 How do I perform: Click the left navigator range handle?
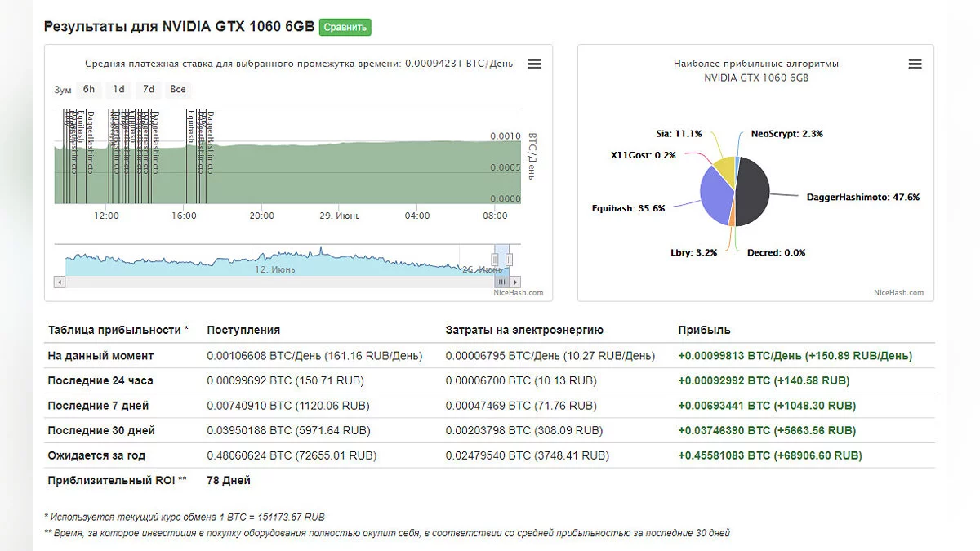(494, 260)
